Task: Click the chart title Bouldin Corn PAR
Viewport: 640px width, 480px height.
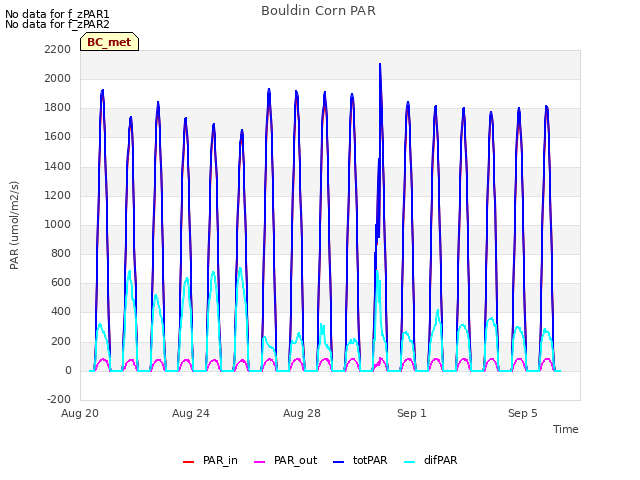Action: pyautogui.click(x=318, y=11)
